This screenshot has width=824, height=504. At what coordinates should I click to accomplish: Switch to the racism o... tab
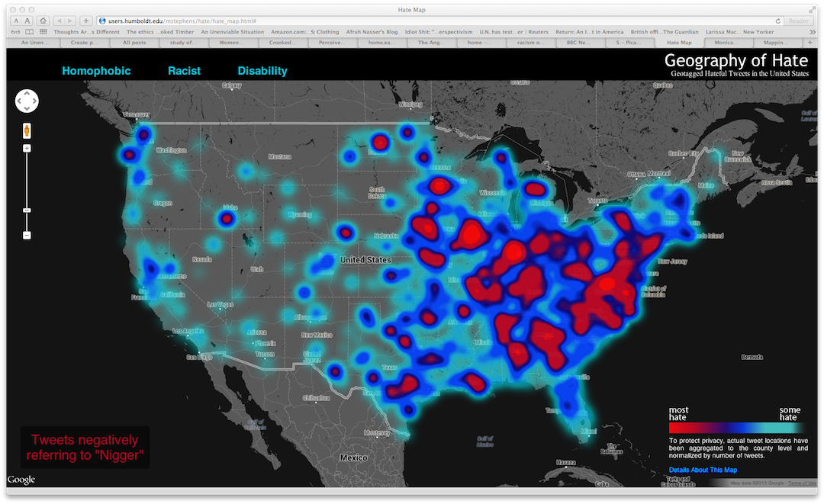click(x=529, y=43)
